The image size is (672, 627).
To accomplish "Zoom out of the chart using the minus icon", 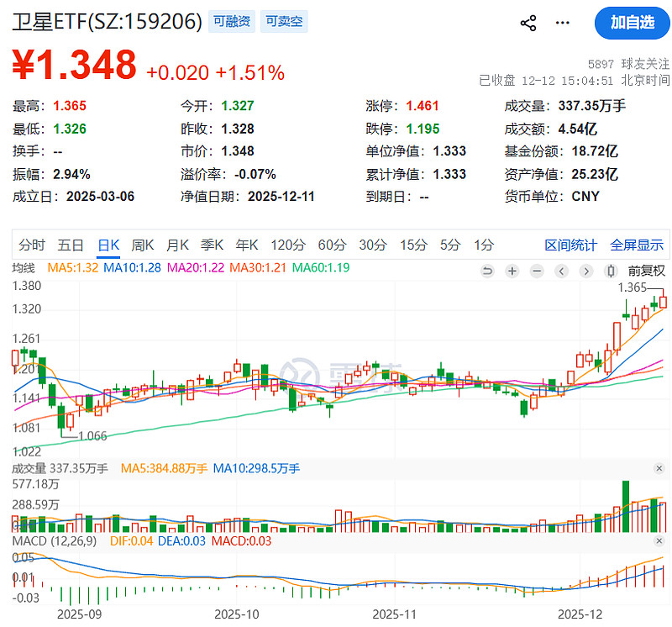I will (536, 271).
